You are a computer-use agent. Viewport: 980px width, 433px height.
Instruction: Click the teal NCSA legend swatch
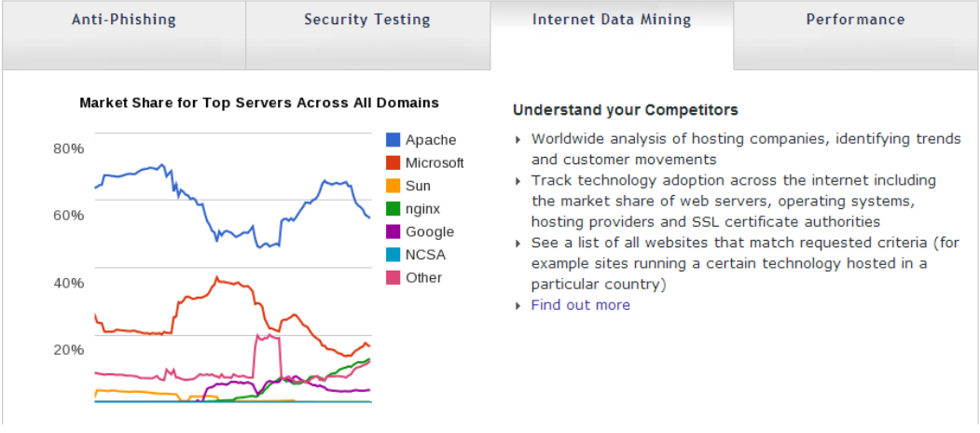[393, 255]
